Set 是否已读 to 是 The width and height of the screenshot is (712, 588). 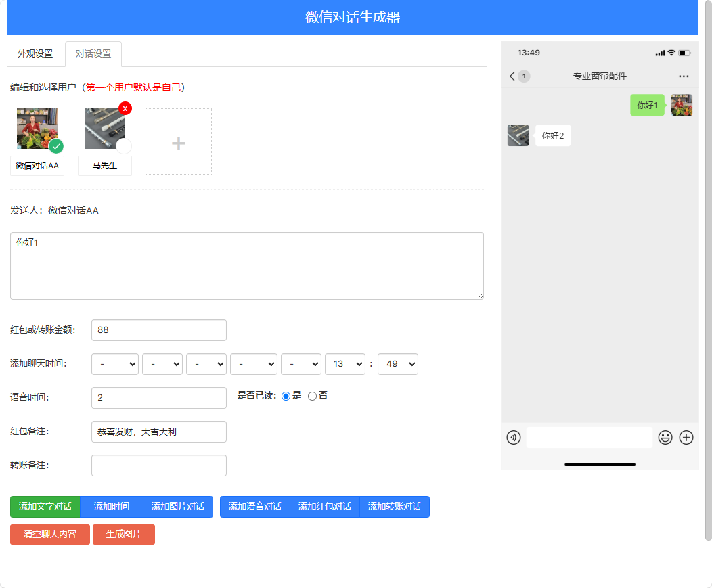(286, 397)
